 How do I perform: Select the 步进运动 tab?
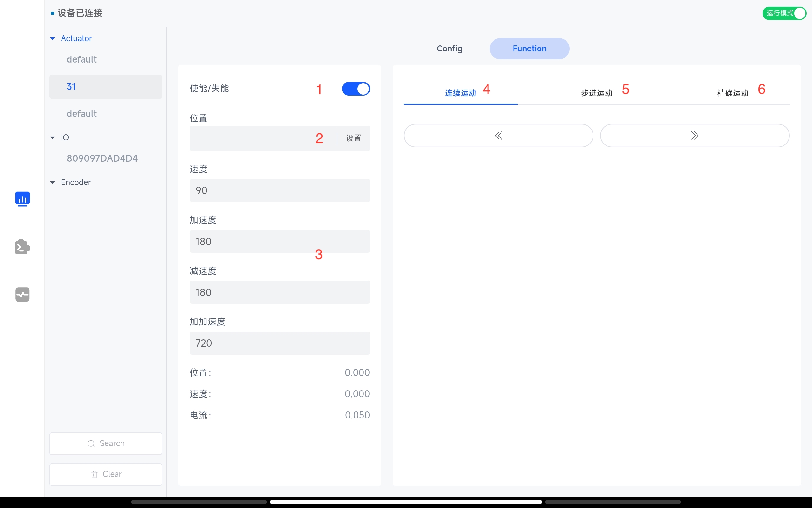click(597, 93)
